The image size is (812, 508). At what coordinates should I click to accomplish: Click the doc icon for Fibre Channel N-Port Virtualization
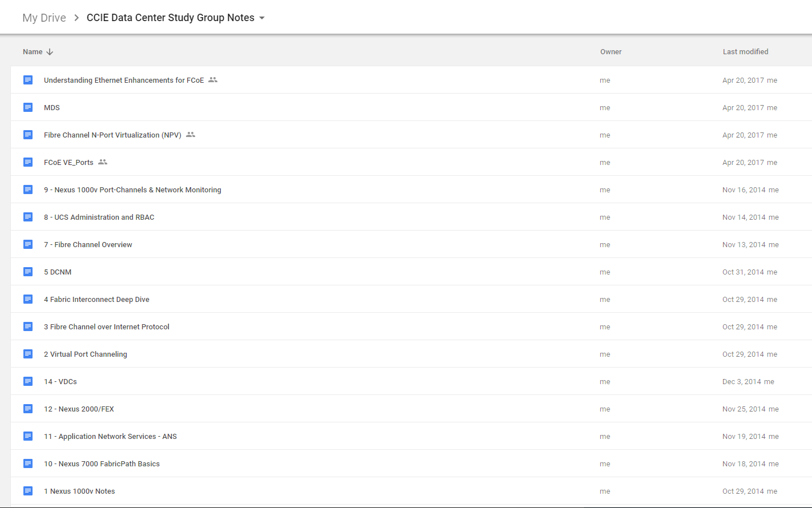click(x=28, y=135)
